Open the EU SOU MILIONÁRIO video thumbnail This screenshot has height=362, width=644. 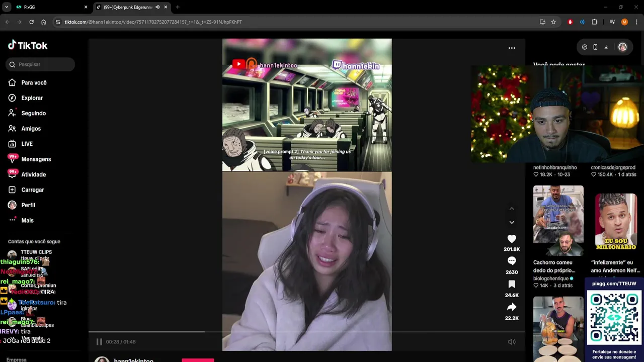[x=615, y=221]
